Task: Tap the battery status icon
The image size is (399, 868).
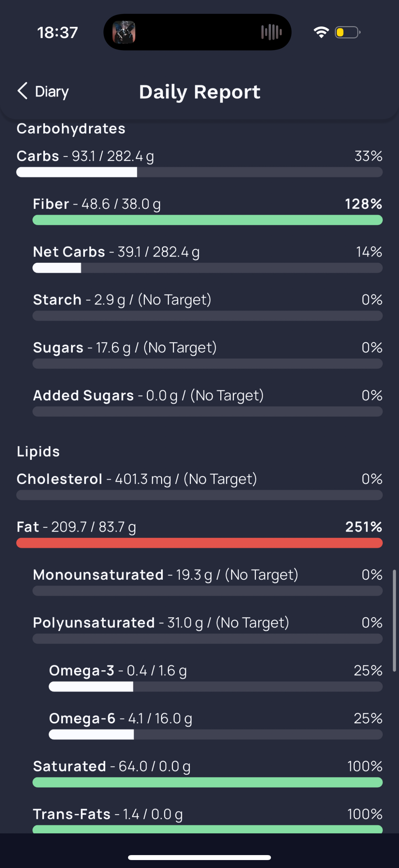Action: click(347, 32)
